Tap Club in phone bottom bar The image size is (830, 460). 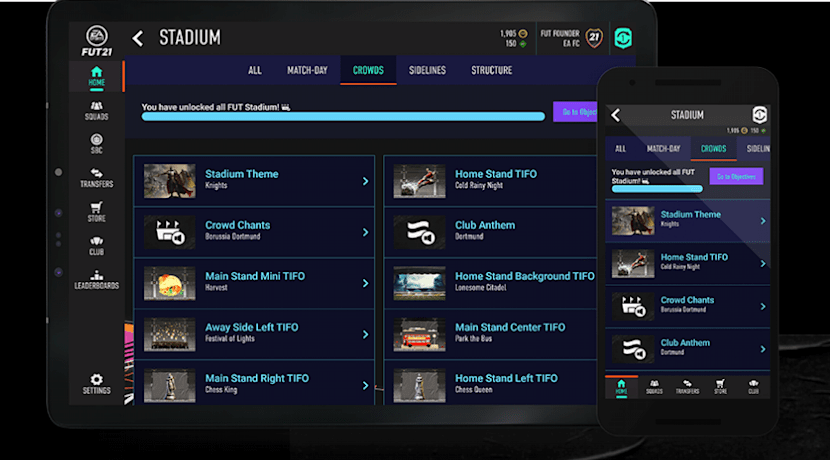pos(753,387)
